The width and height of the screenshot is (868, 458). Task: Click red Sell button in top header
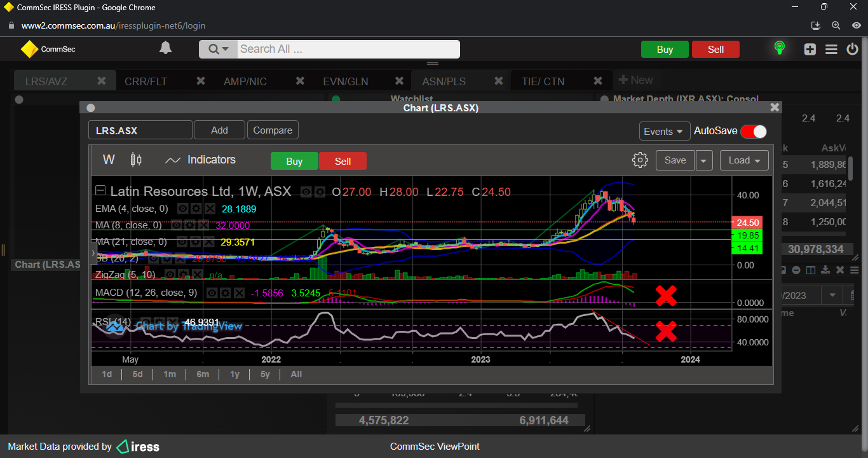click(715, 50)
